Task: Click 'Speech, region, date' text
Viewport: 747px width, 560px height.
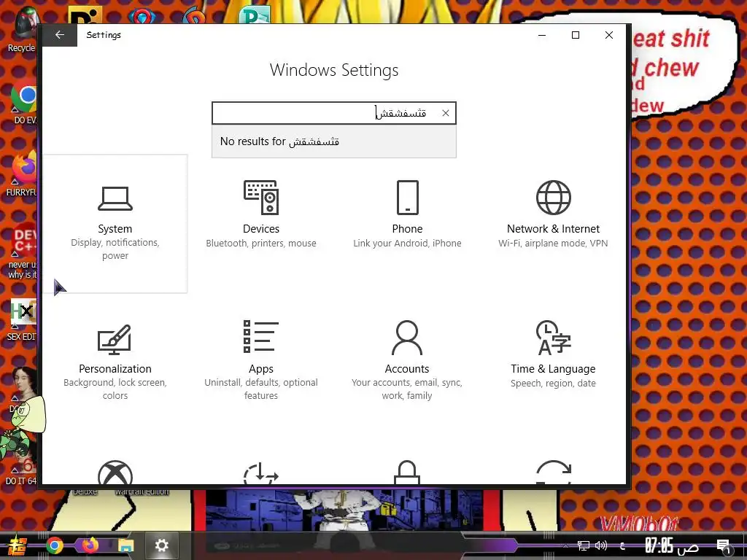Action: [553, 384]
